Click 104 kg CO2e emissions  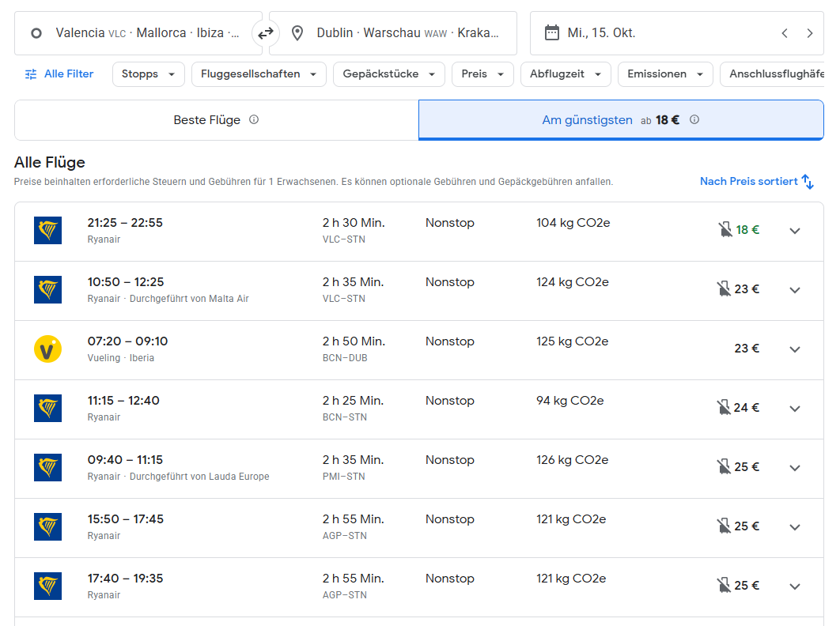573,223
